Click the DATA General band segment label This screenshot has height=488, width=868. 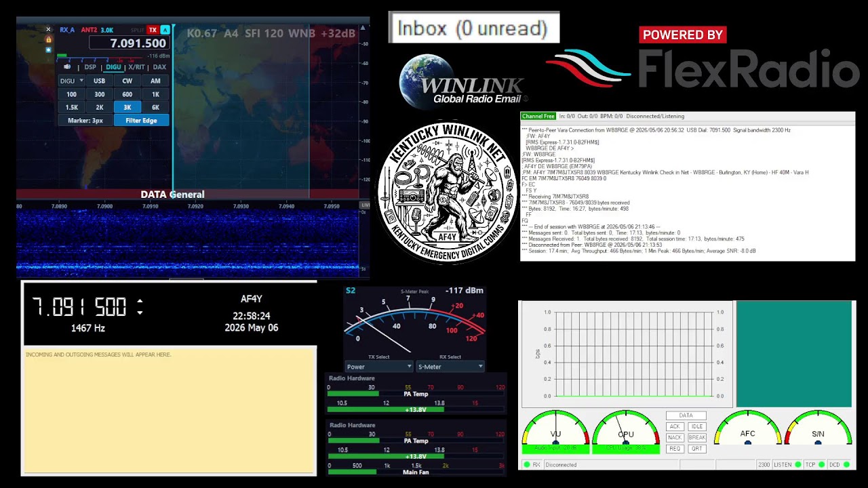pos(172,195)
